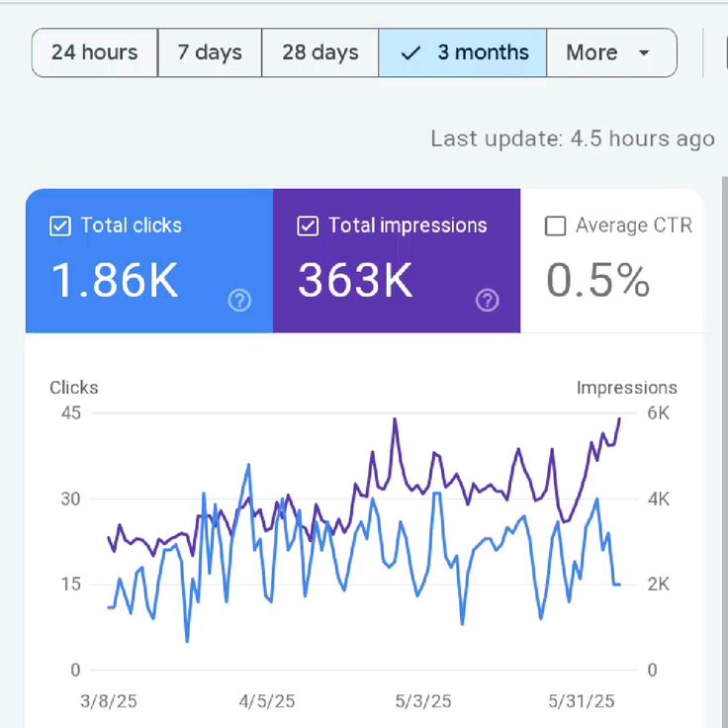Click the 1.86K total clicks value

(x=115, y=280)
